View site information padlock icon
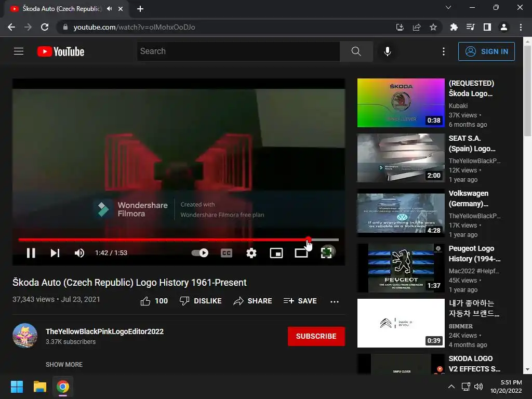 65,27
